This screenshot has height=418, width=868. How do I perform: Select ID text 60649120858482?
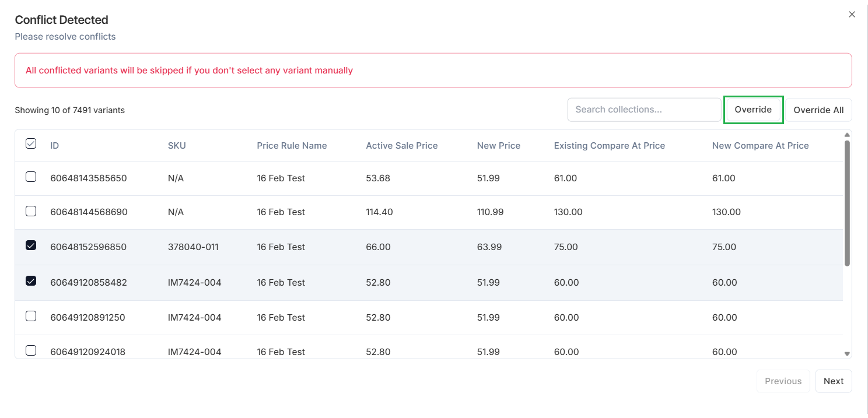click(x=89, y=283)
